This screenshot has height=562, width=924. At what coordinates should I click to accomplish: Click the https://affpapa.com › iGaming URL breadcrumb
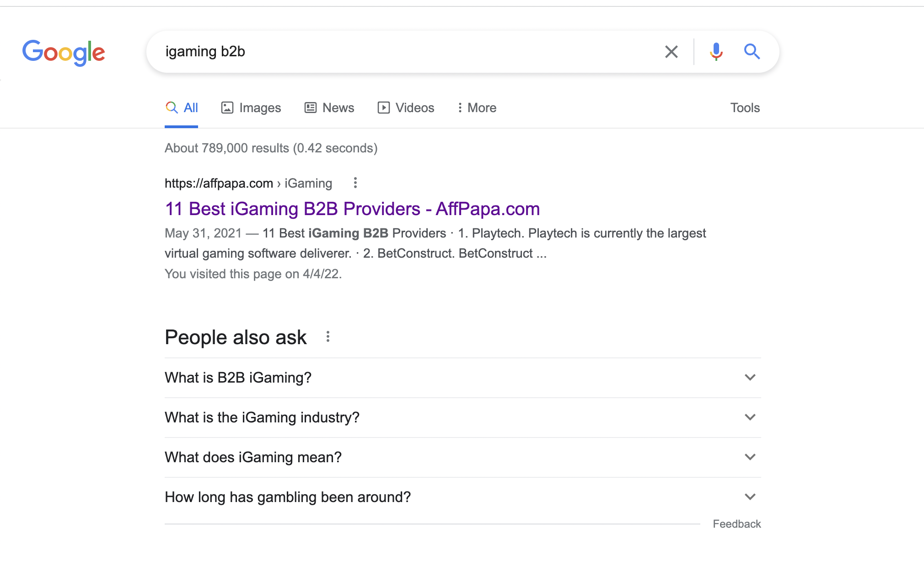tap(248, 183)
